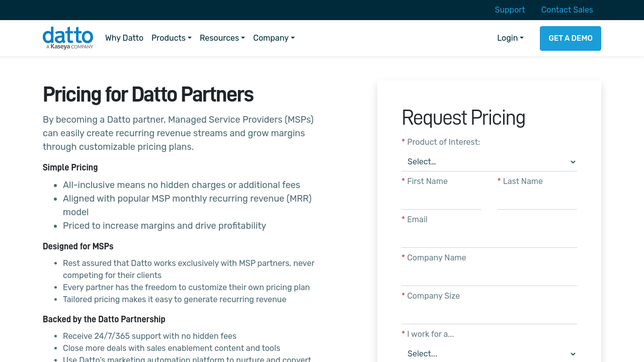
Task: Click the Request Pricing form title
Action: coord(463,118)
